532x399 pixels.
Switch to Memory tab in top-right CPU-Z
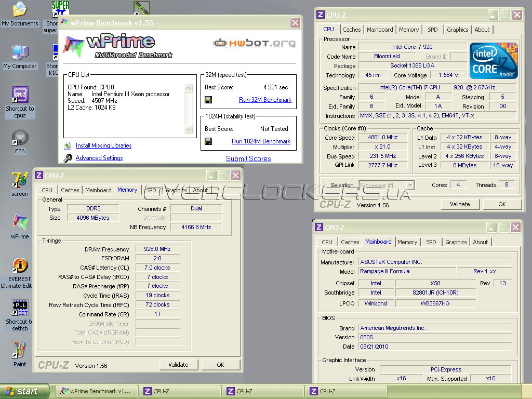(409, 30)
